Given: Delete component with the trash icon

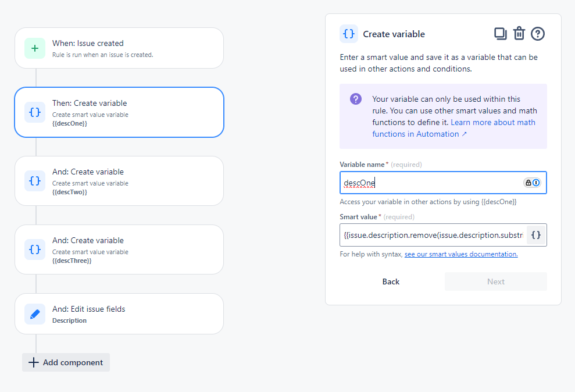Looking at the screenshot, I should (x=519, y=34).
